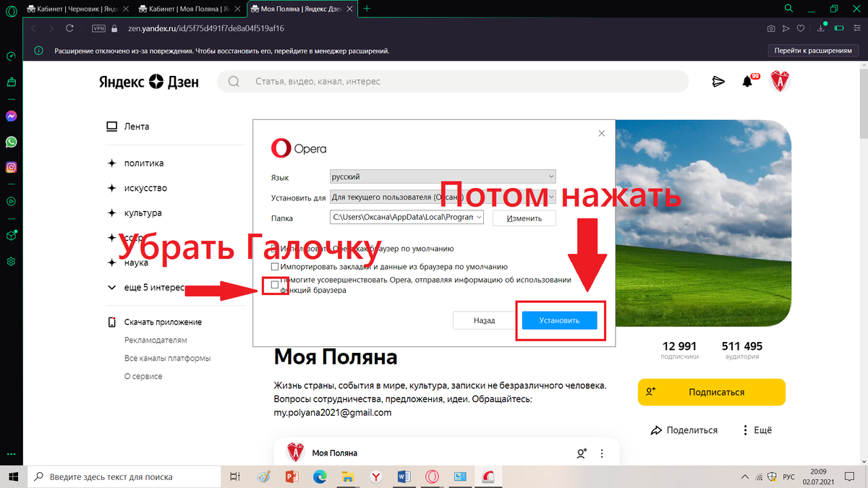
Task: Switch to 'Кабинет | Моя Поляна' tab
Action: (190, 9)
